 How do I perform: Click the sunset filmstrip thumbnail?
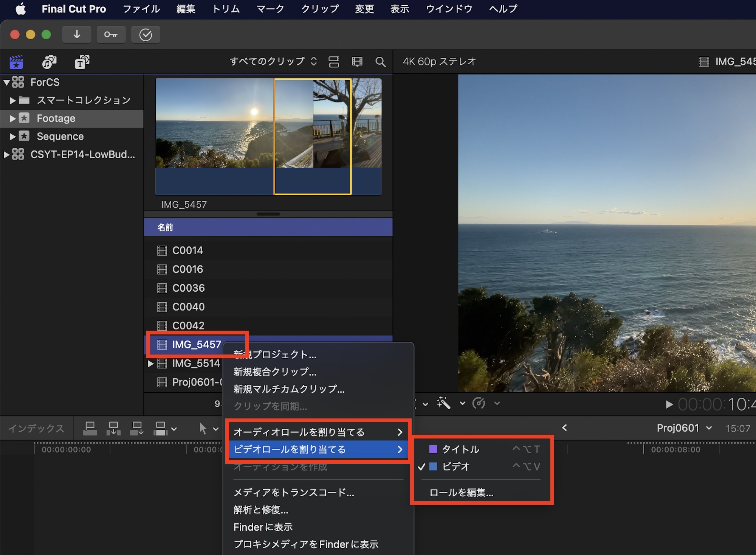tap(214, 123)
